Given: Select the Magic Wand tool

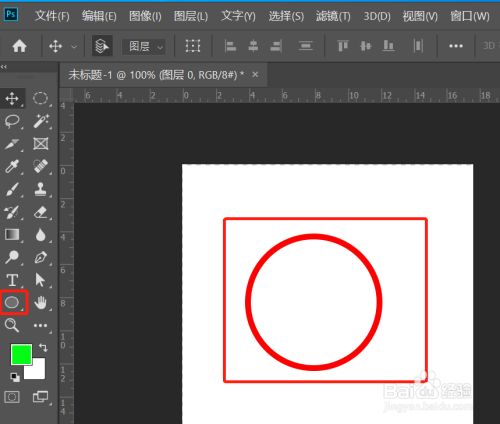Looking at the screenshot, I should click(40, 121).
